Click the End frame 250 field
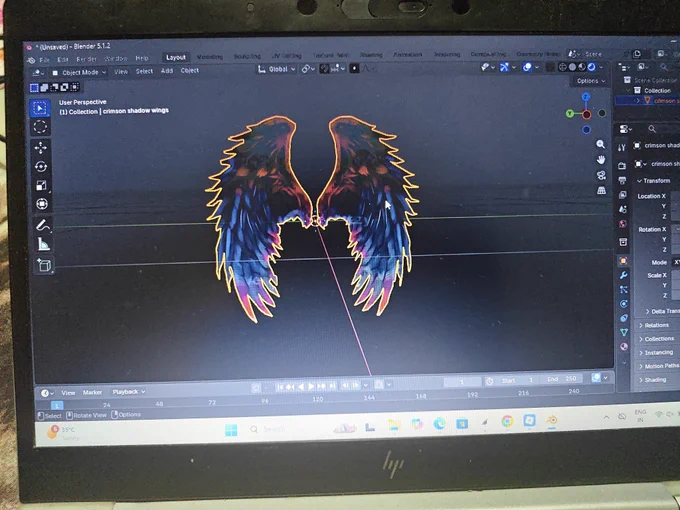 tap(563, 379)
